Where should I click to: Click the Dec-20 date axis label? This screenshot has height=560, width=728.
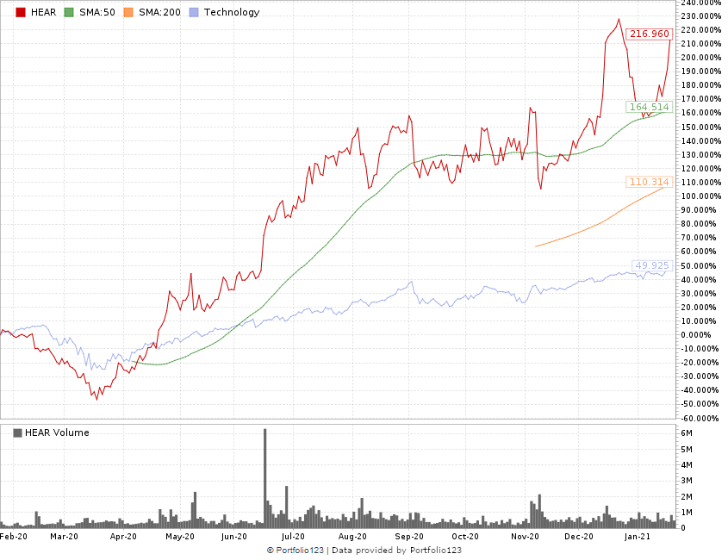pos(579,537)
